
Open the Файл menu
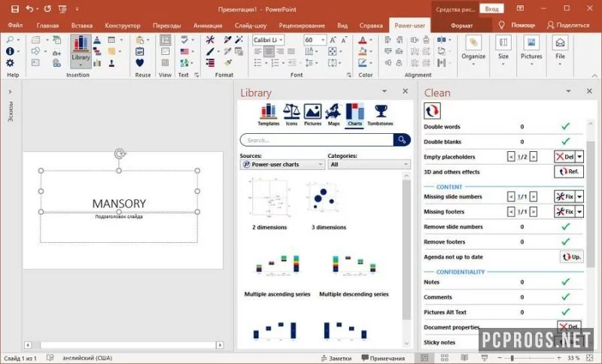[15, 26]
